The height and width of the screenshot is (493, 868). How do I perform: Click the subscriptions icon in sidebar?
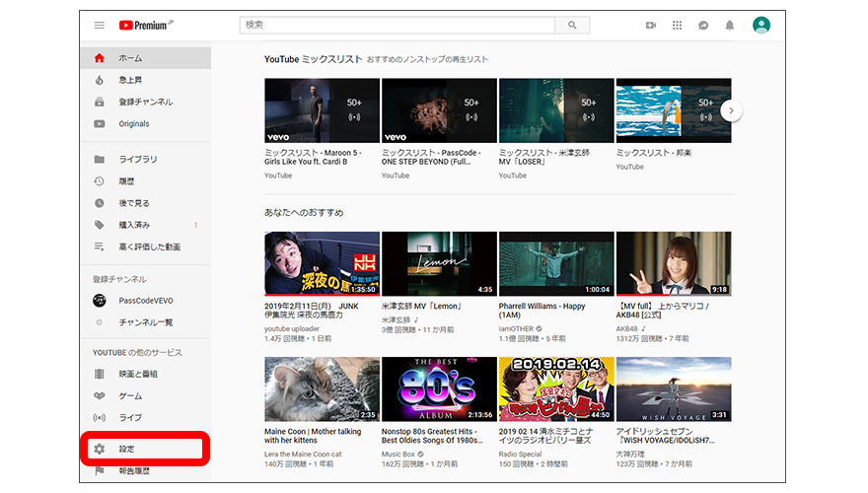[99, 102]
